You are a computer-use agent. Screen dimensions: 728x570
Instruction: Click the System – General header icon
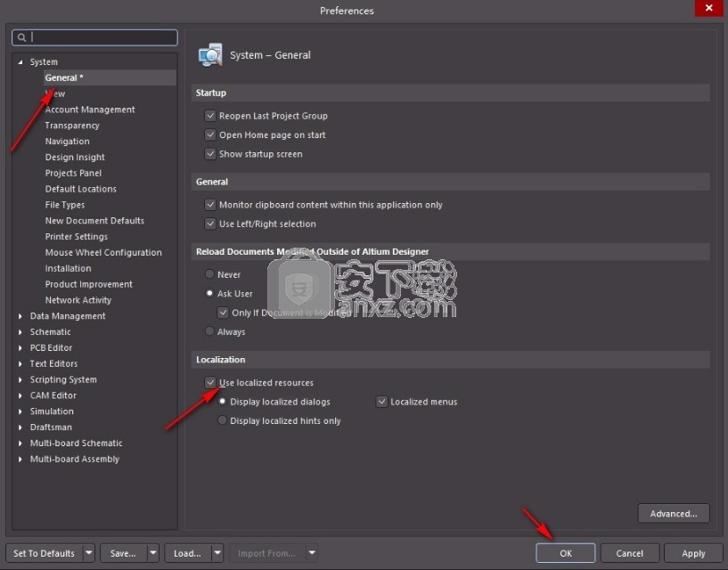[210, 54]
